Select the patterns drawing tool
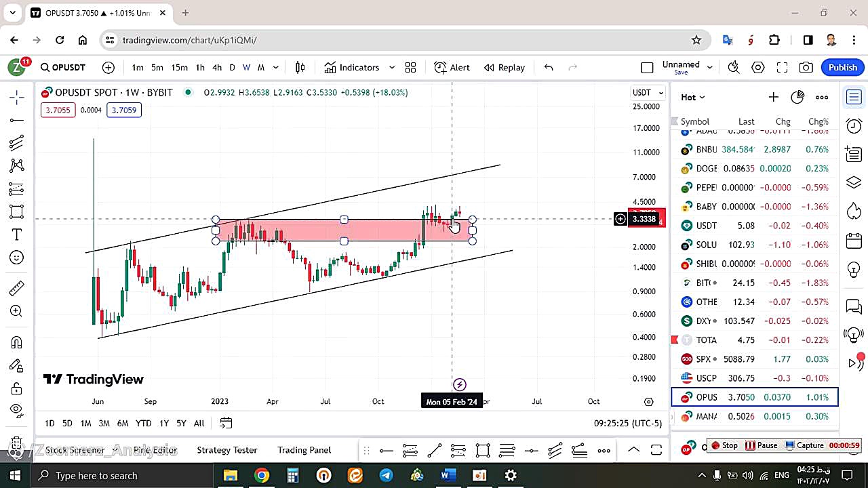The image size is (868, 488). click(x=17, y=165)
